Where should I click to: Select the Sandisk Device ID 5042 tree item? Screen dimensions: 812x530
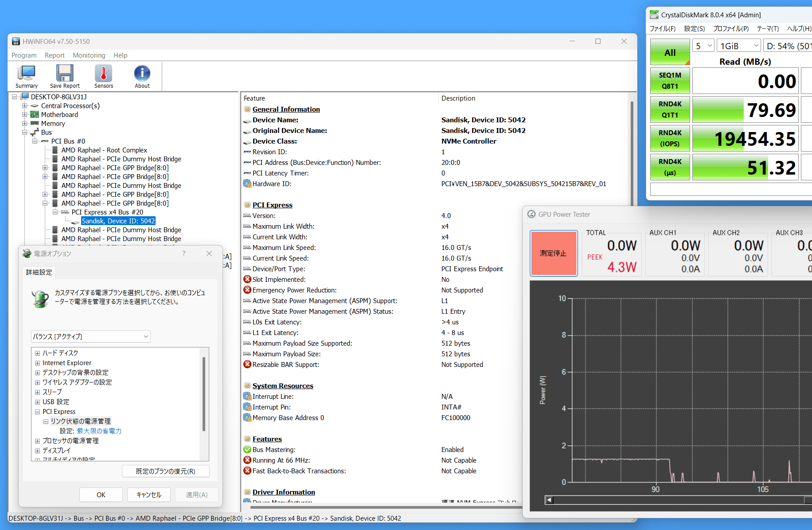tap(118, 221)
